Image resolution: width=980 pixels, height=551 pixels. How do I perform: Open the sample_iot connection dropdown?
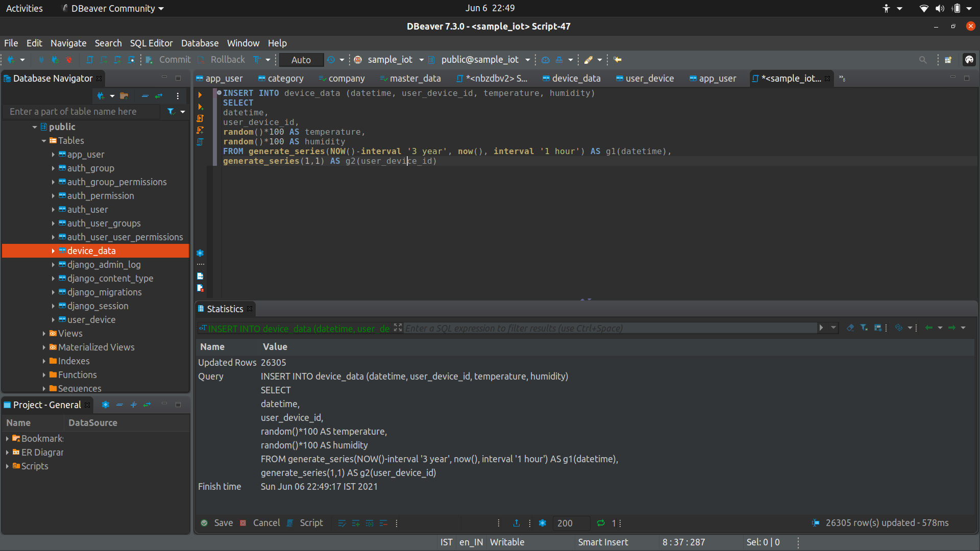(x=422, y=60)
